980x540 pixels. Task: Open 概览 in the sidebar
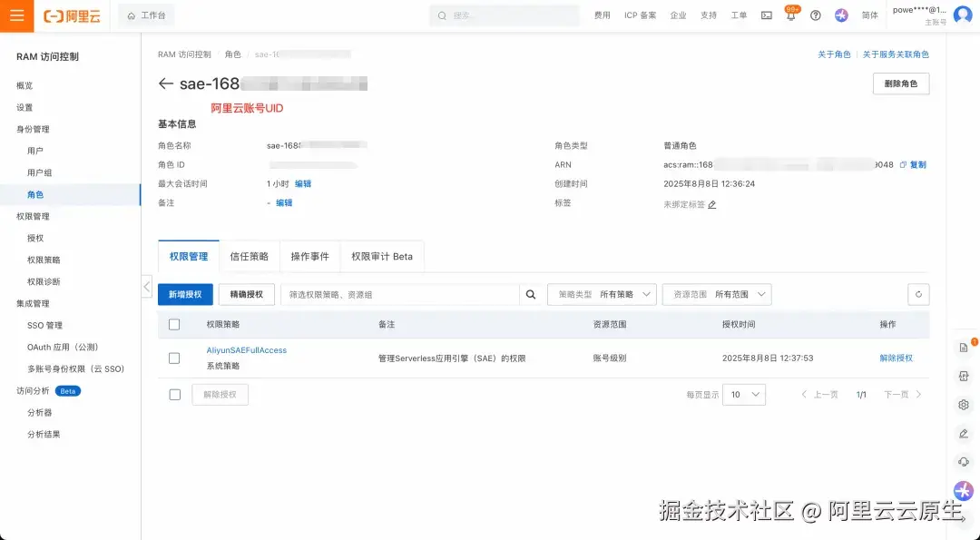pos(24,85)
